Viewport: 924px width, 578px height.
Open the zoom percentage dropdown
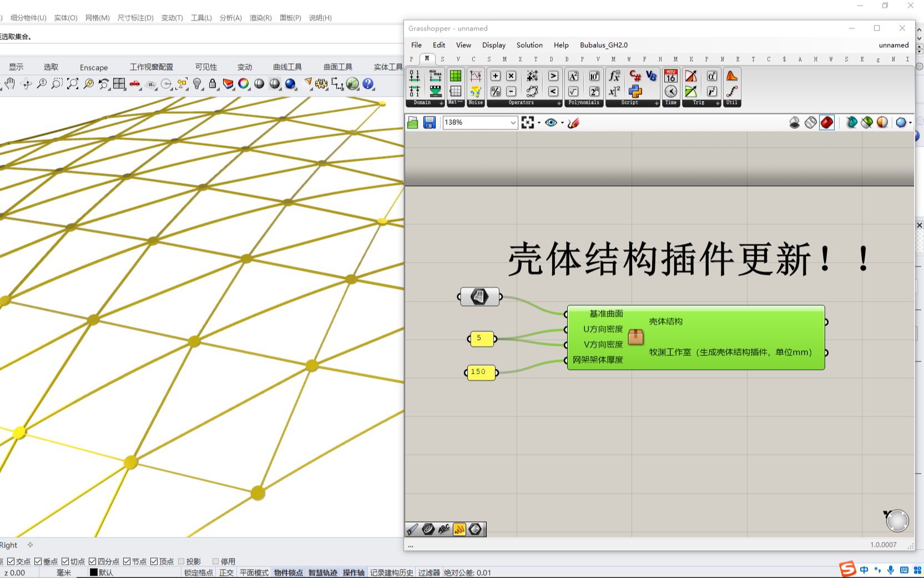coord(512,122)
